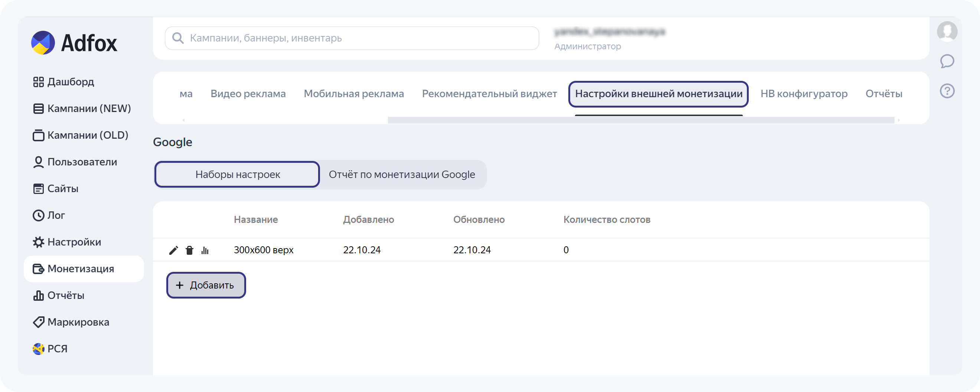Open the user profile avatar
This screenshot has height=392, width=980.
point(947,31)
